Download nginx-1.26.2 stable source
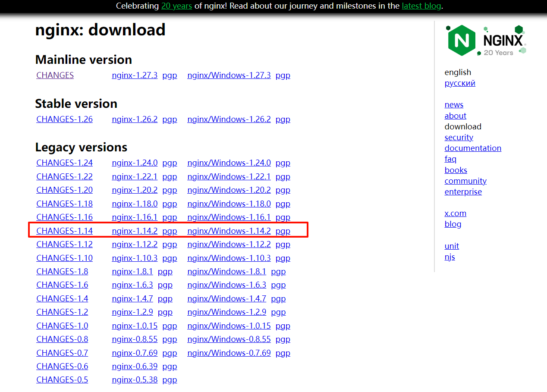 tap(135, 119)
